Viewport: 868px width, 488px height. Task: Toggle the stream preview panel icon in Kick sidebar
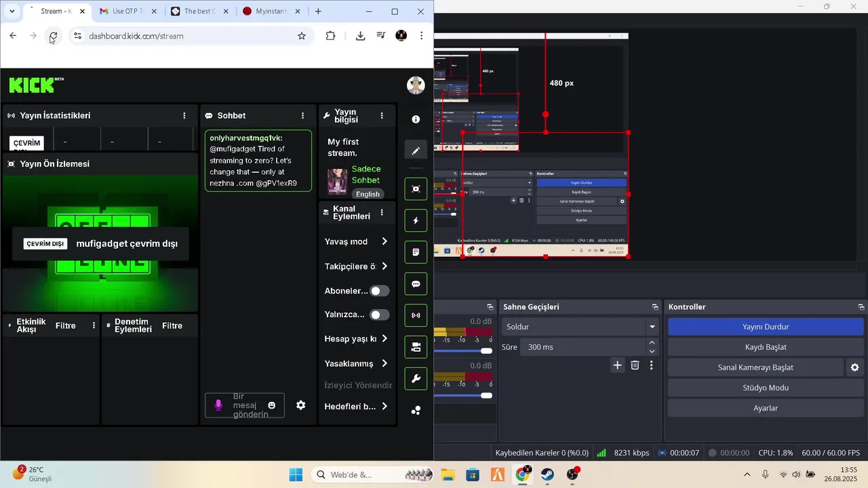(416, 188)
